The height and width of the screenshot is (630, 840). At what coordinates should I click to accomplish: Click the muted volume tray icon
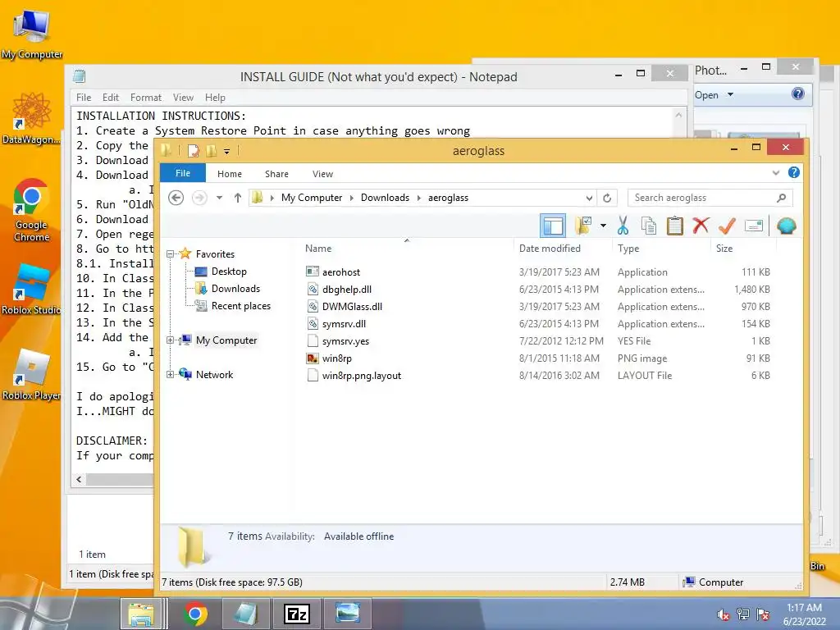(724, 614)
